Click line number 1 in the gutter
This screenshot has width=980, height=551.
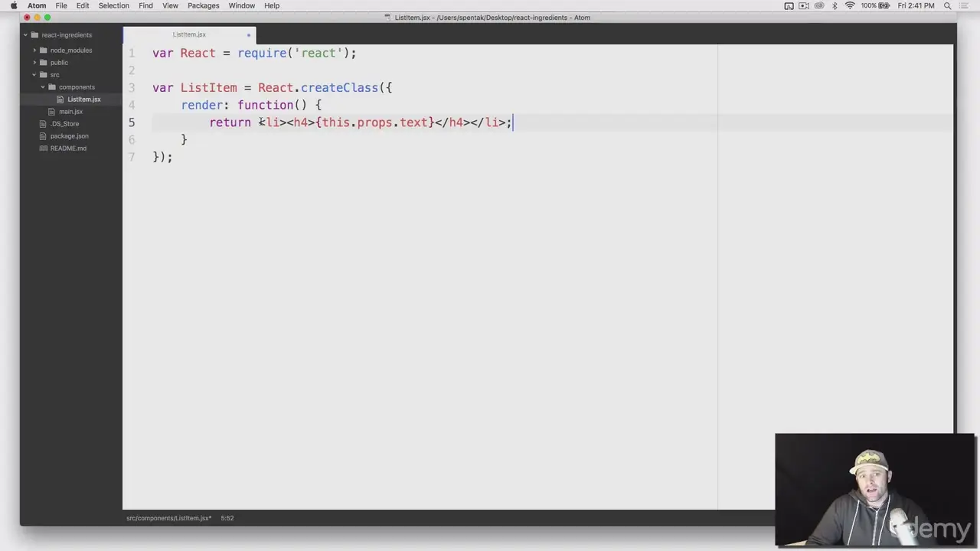pos(132,53)
